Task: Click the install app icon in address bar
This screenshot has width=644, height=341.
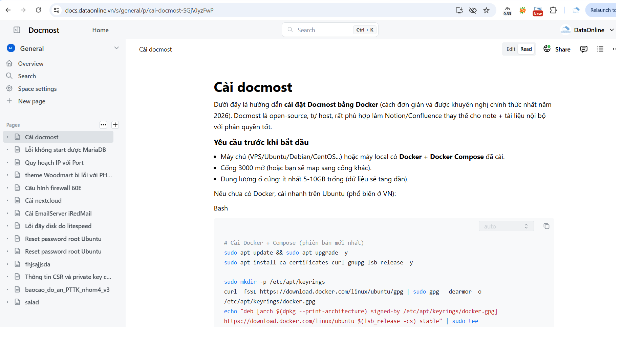Action: point(459,10)
